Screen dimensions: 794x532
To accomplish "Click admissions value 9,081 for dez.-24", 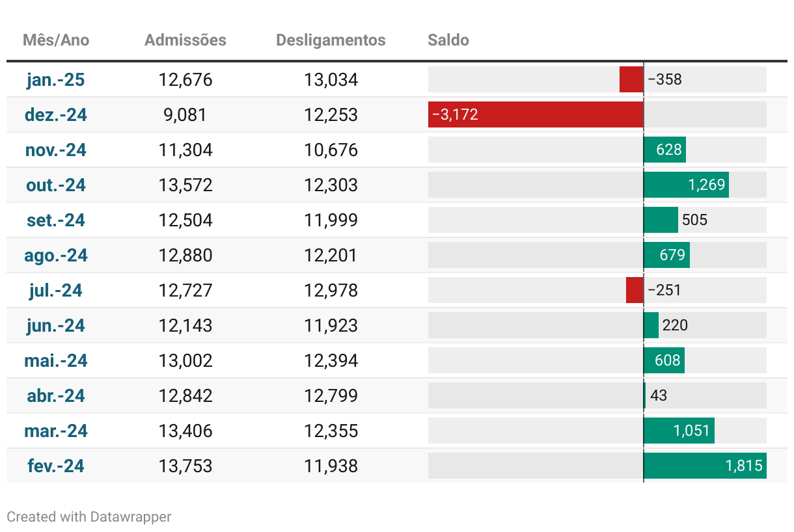I will tap(185, 115).
